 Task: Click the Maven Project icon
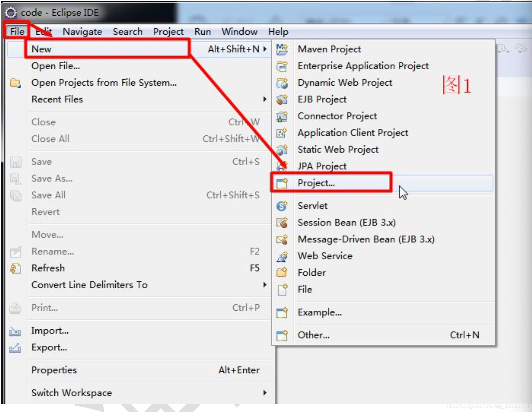[x=282, y=49]
